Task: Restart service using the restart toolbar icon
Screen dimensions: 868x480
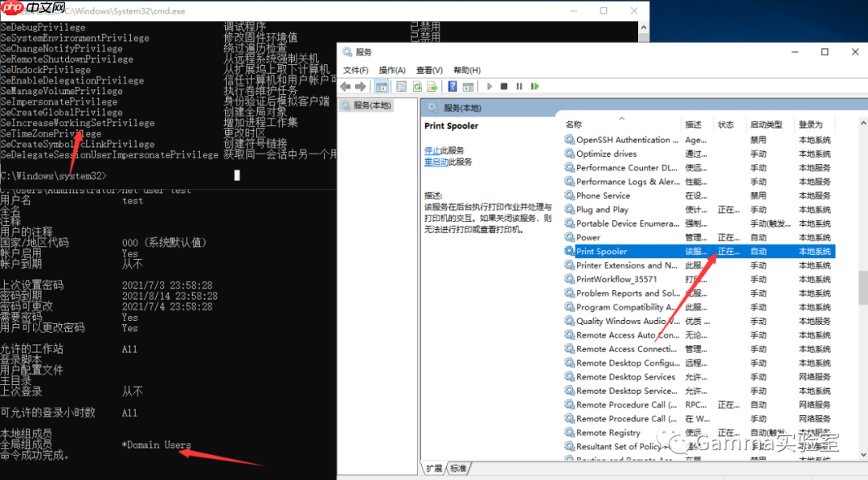Action: click(x=534, y=86)
